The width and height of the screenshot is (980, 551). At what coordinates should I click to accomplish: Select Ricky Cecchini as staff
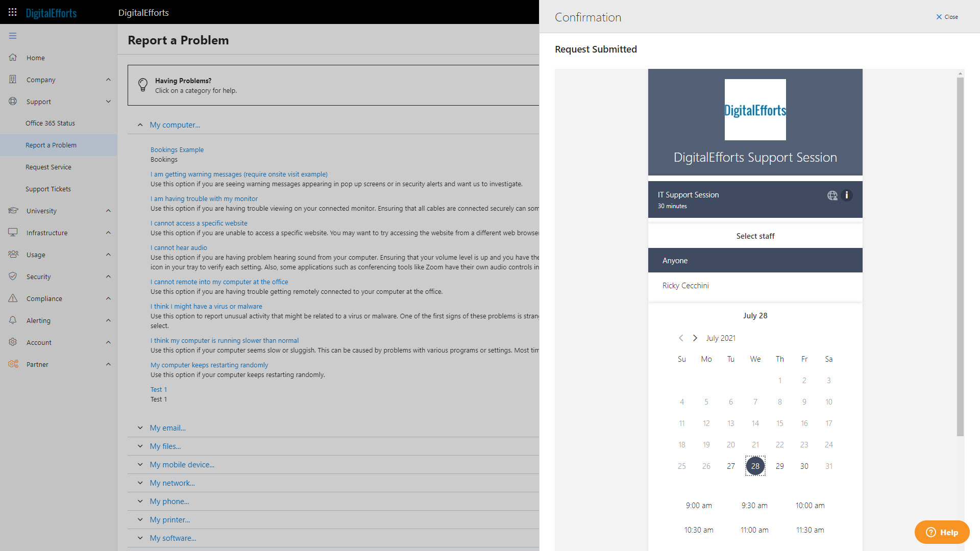pyautogui.click(x=755, y=285)
